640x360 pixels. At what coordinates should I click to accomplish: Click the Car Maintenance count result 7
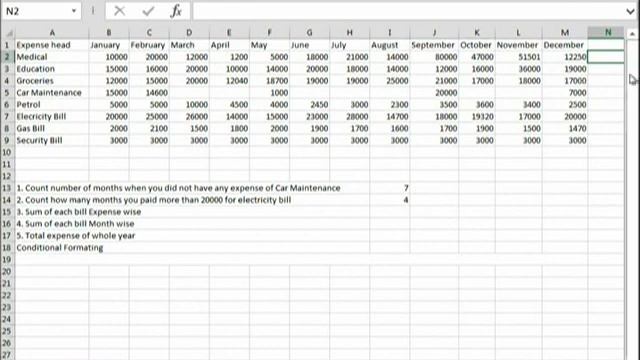coord(390,188)
